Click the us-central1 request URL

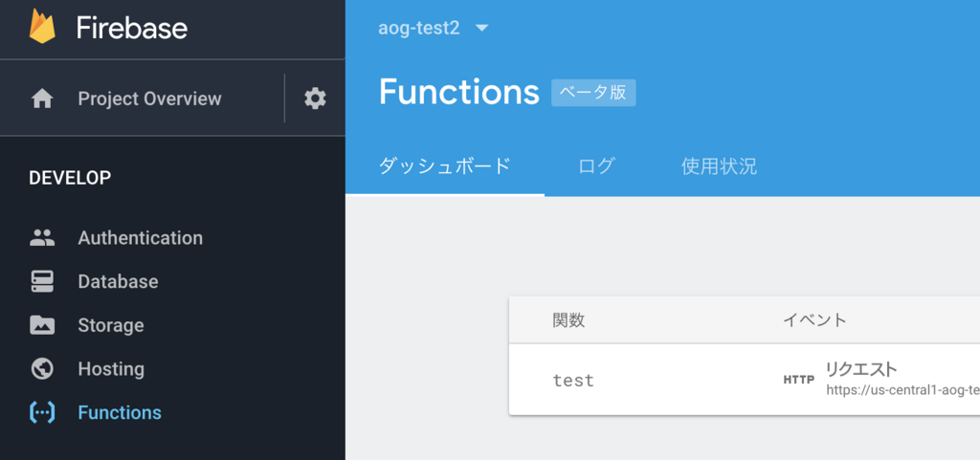pyautogui.click(x=902, y=390)
